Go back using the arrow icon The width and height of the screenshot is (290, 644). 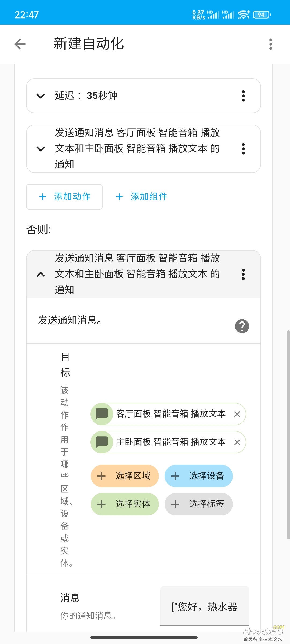point(20,44)
